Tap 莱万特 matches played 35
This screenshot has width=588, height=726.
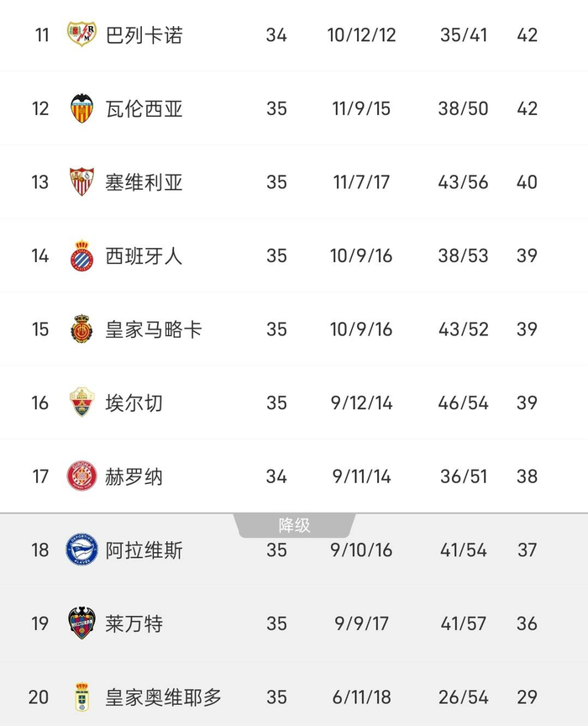(276, 623)
